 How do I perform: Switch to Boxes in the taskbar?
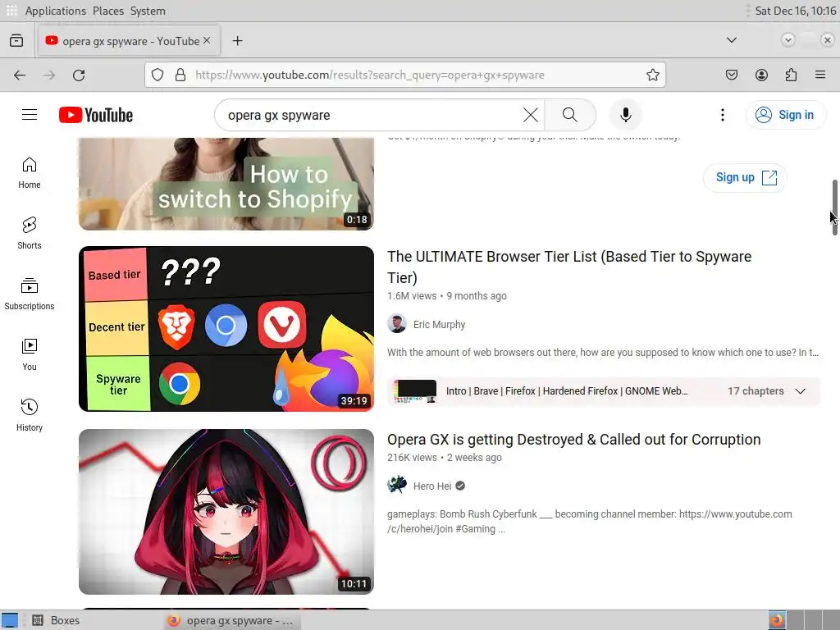(56, 620)
